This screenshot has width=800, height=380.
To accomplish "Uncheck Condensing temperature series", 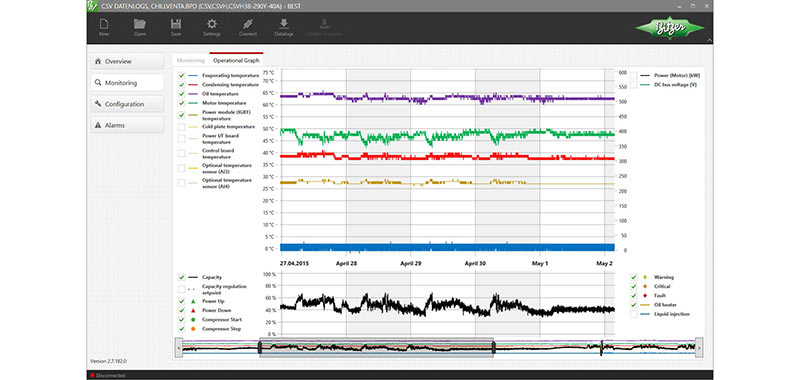I will coord(181,85).
